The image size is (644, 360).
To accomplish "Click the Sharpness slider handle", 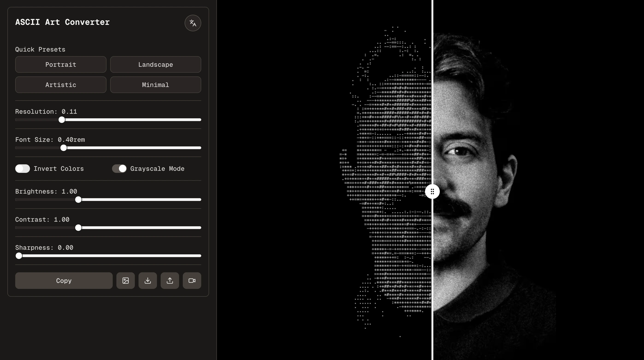I will pyautogui.click(x=19, y=256).
